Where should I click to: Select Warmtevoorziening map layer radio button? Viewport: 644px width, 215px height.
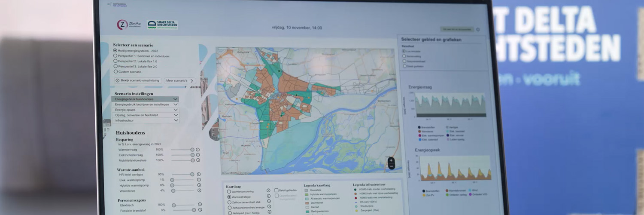pyautogui.click(x=229, y=191)
